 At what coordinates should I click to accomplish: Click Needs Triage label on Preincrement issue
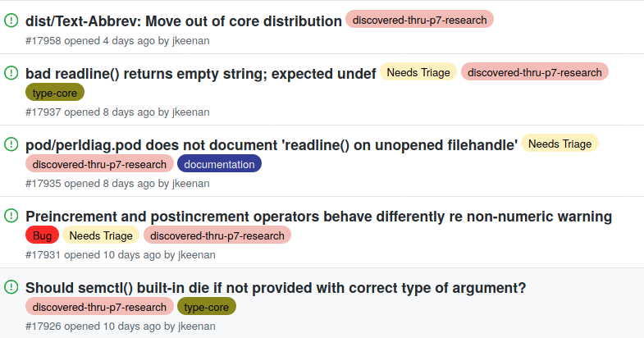(x=101, y=236)
